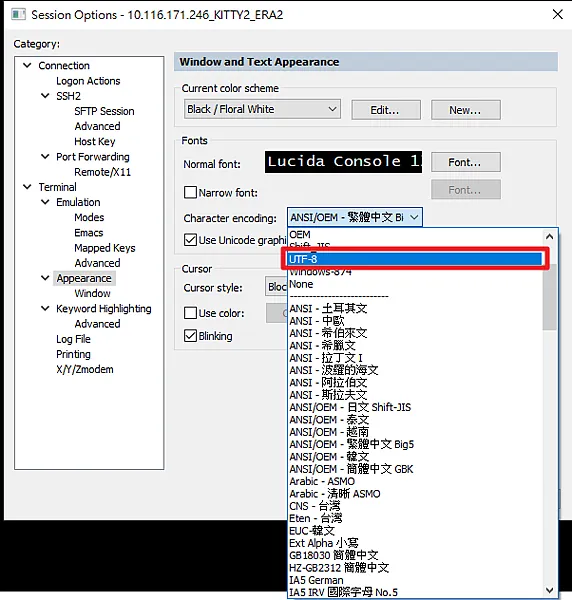The image size is (572, 600).
Task: Click the dropdown list scroll down arrow
Action: [x=549, y=590]
